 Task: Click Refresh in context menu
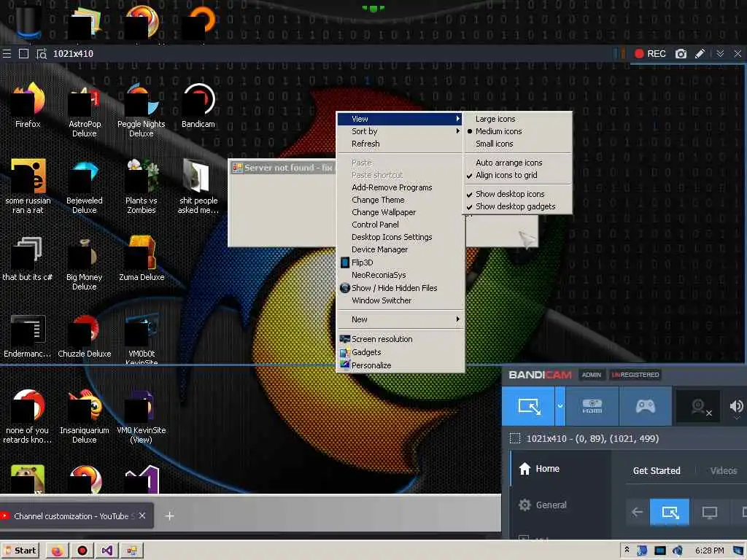click(x=400, y=144)
